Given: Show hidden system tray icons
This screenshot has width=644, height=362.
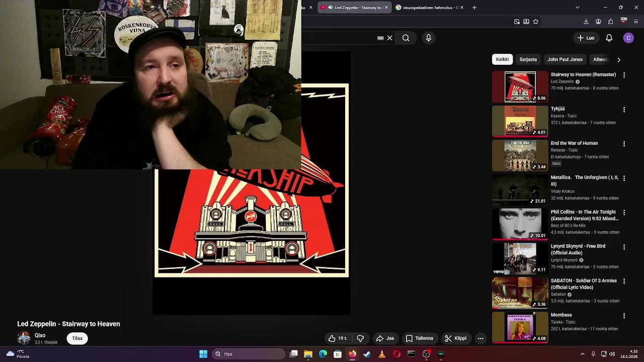Looking at the screenshot, I should click(583, 354).
